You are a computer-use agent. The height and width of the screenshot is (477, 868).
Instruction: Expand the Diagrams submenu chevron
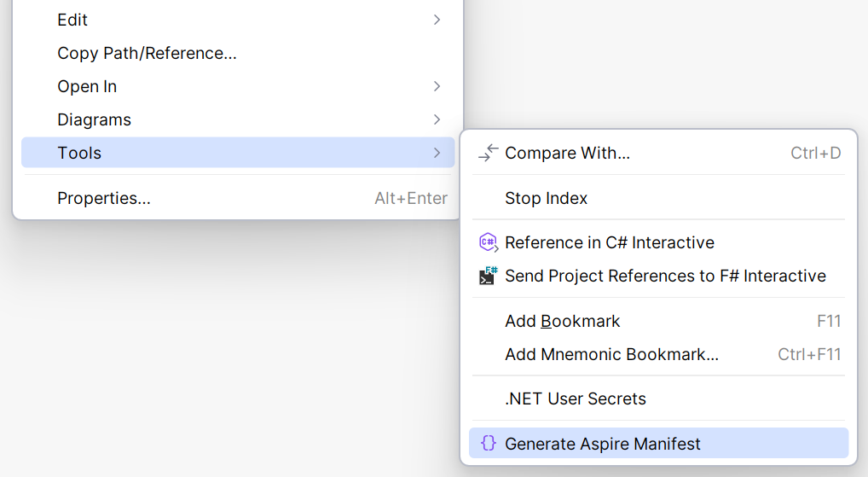[x=437, y=119]
